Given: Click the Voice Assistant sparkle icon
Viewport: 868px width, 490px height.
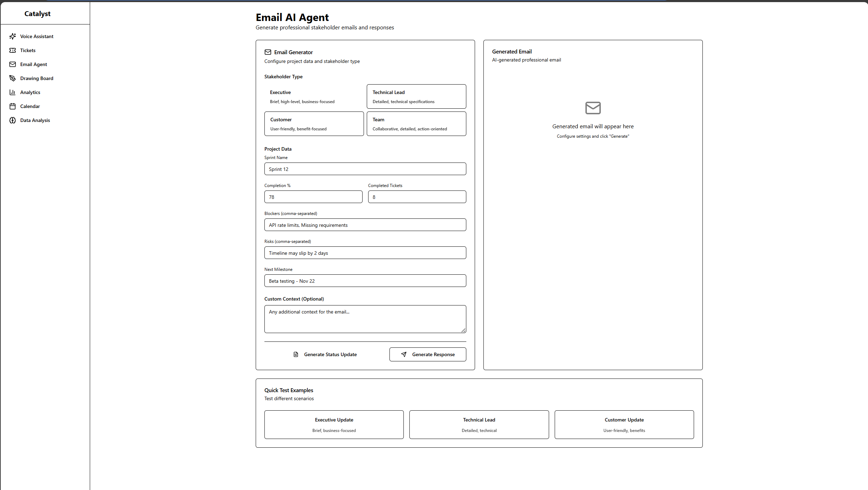Looking at the screenshot, I should [x=13, y=36].
